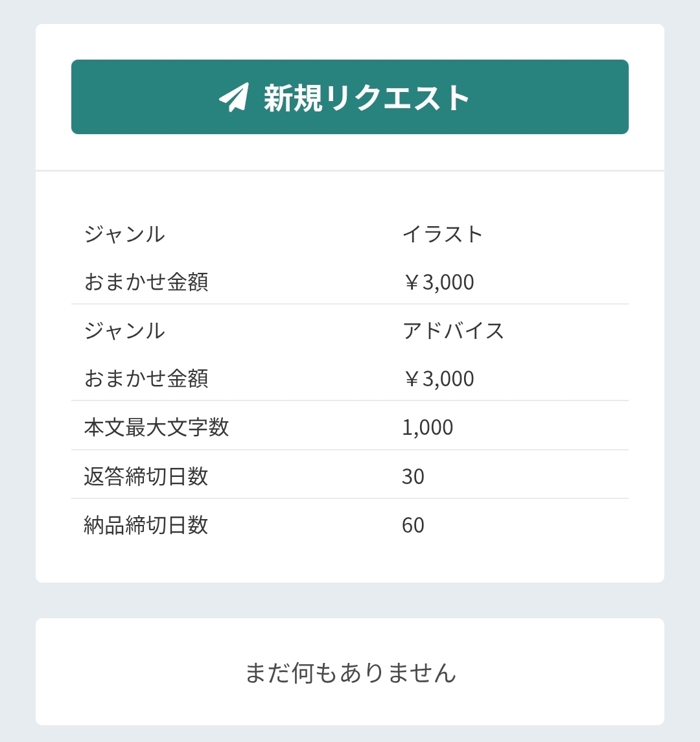Select the first ジャンル label
700x742 pixels.
pos(124,234)
